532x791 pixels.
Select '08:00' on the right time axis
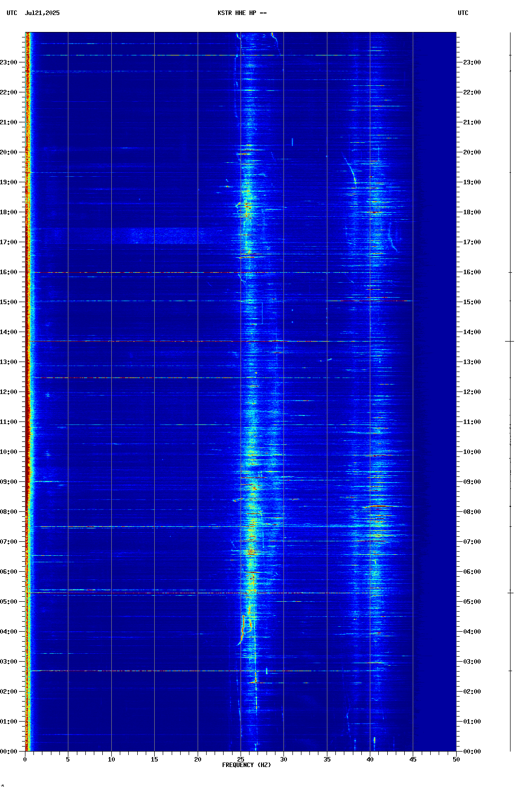tap(472, 512)
